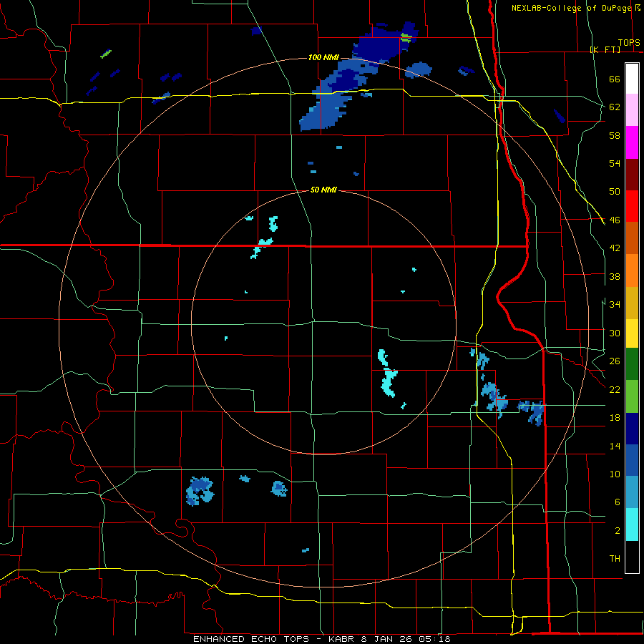The height and width of the screenshot is (644, 644).
Task: Click the 6 value on the scale
Action: click(618, 502)
